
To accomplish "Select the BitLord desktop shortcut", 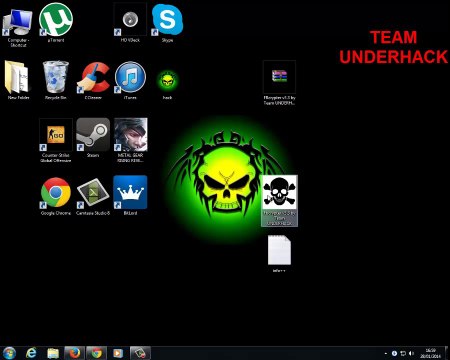I will 130,196.
